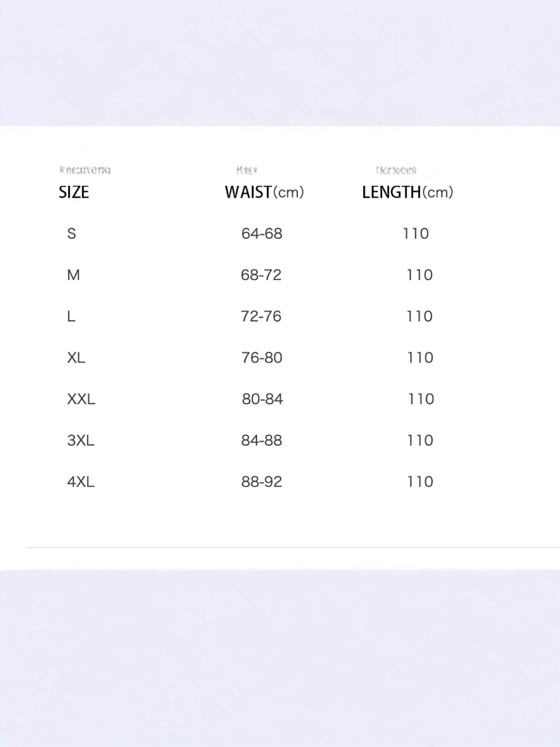Image resolution: width=560 pixels, height=747 pixels.
Task: Click the 72-76 waist value
Action: point(261,317)
